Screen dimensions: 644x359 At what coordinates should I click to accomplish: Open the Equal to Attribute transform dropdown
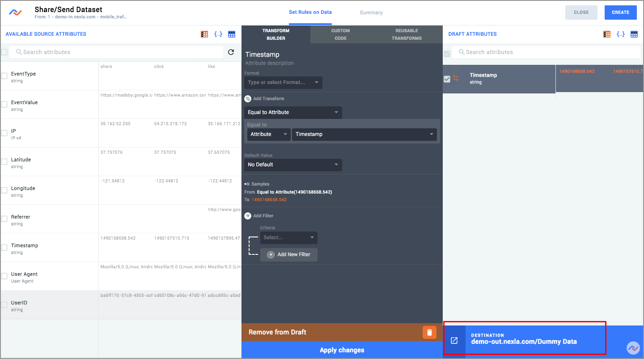pyautogui.click(x=293, y=112)
